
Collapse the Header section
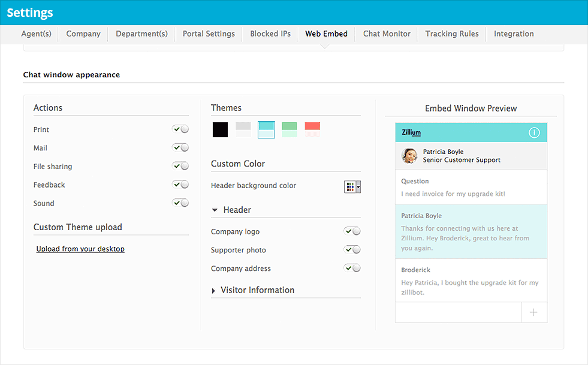(215, 209)
